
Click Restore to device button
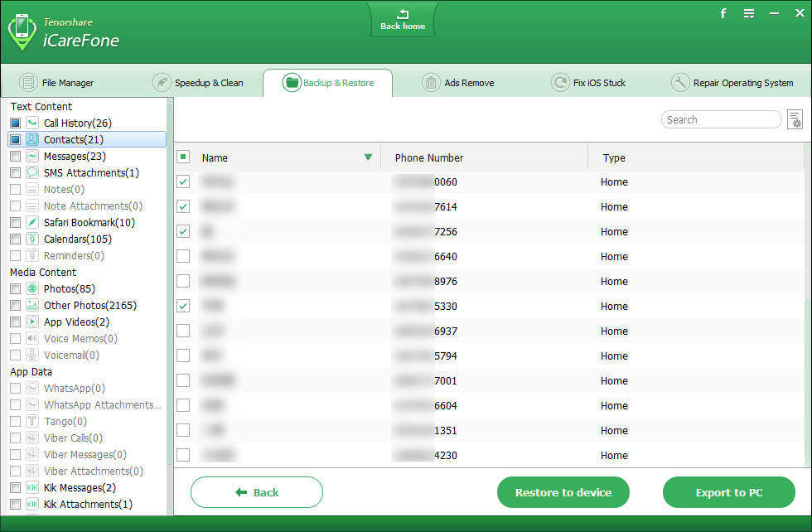(563, 492)
